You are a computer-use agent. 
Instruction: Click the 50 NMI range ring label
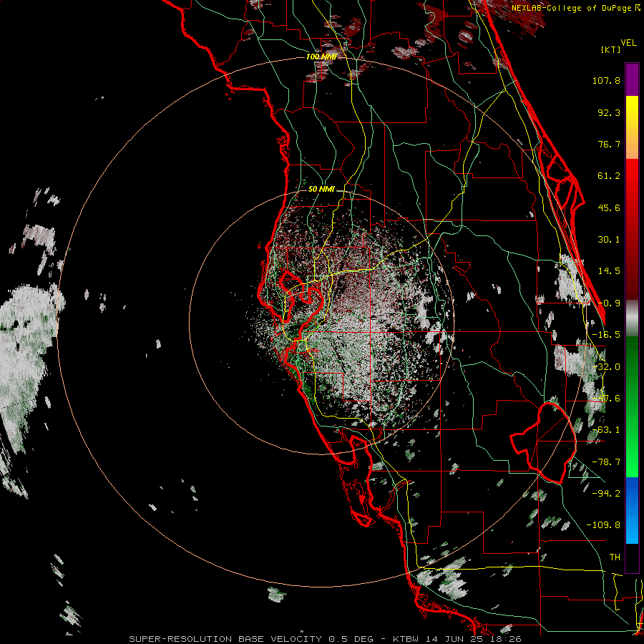click(x=321, y=189)
